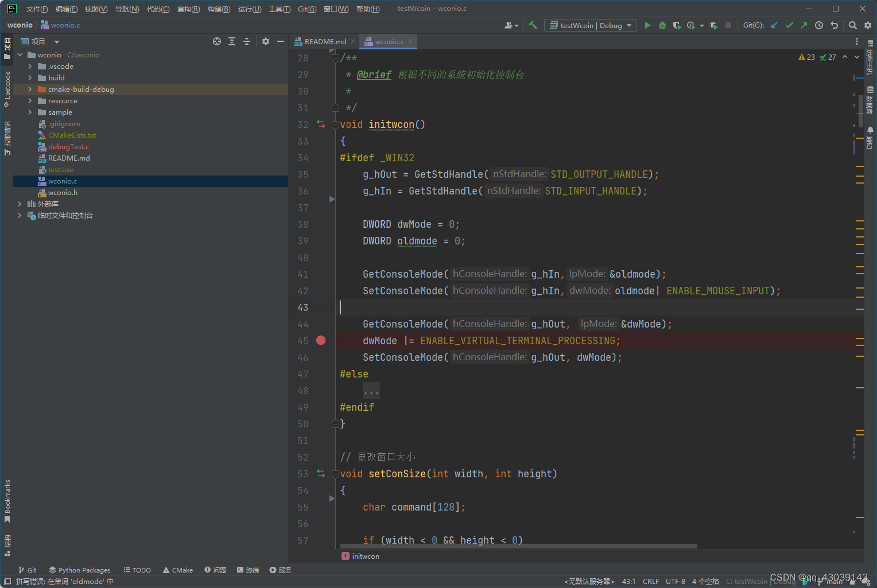
Task: Locate opened file in project tree
Action: tap(217, 41)
